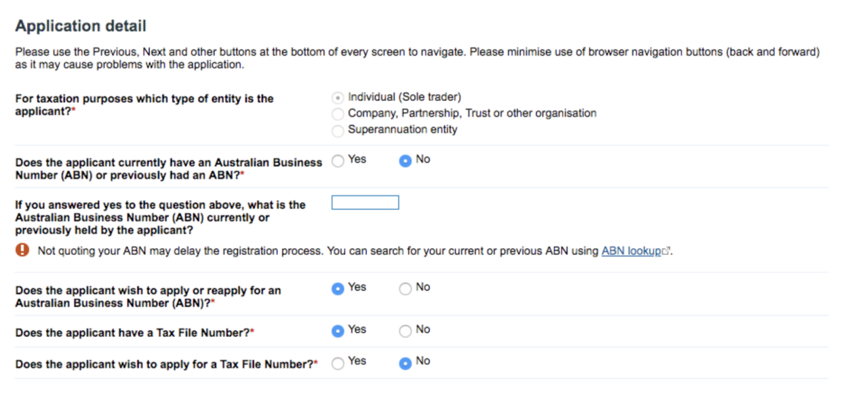
Task: Select No for currently having an ABN
Action: click(405, 160)
